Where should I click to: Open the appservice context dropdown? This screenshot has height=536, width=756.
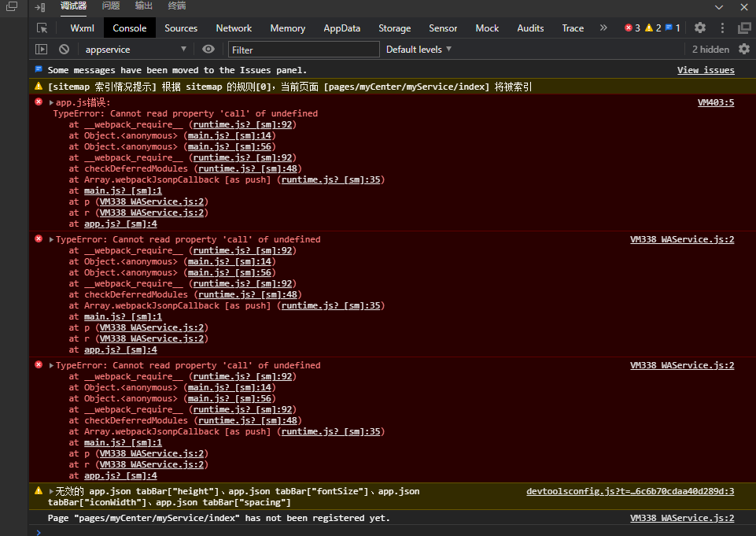(135, 50)
